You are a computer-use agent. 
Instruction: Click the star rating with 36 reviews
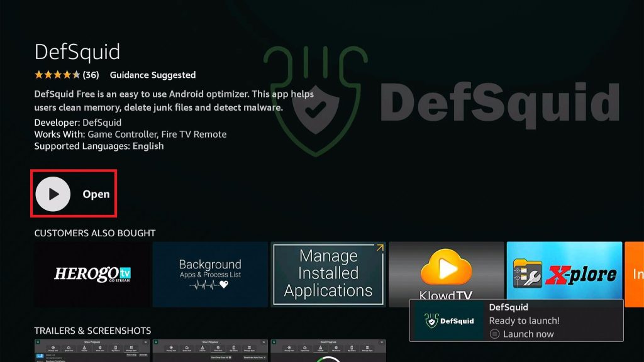click(67, 75)
